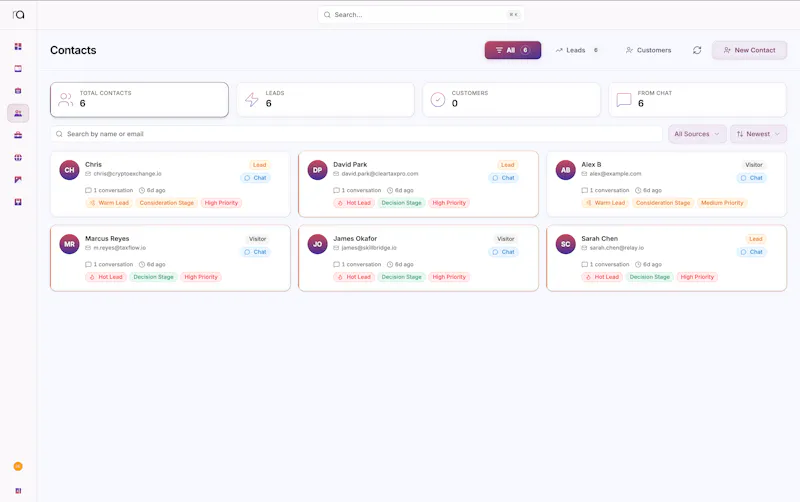Click the Chat badge on Sarah Chen card

pyautogui.click(x=752, y=252)
